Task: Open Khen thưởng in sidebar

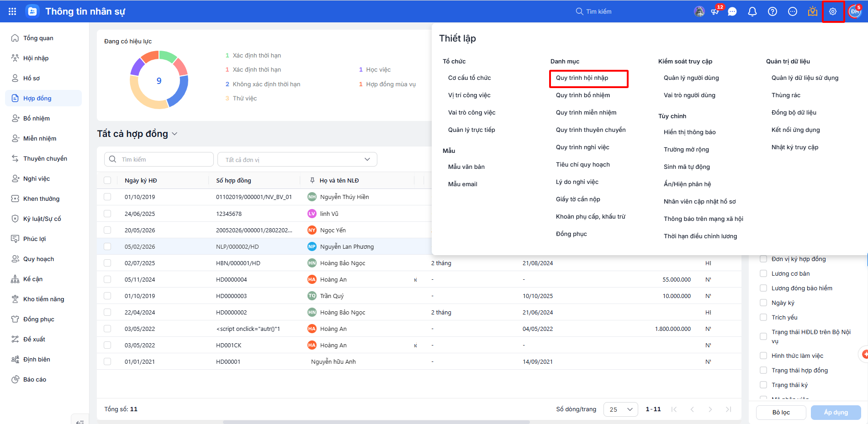Action: click(x=43, y=199)
